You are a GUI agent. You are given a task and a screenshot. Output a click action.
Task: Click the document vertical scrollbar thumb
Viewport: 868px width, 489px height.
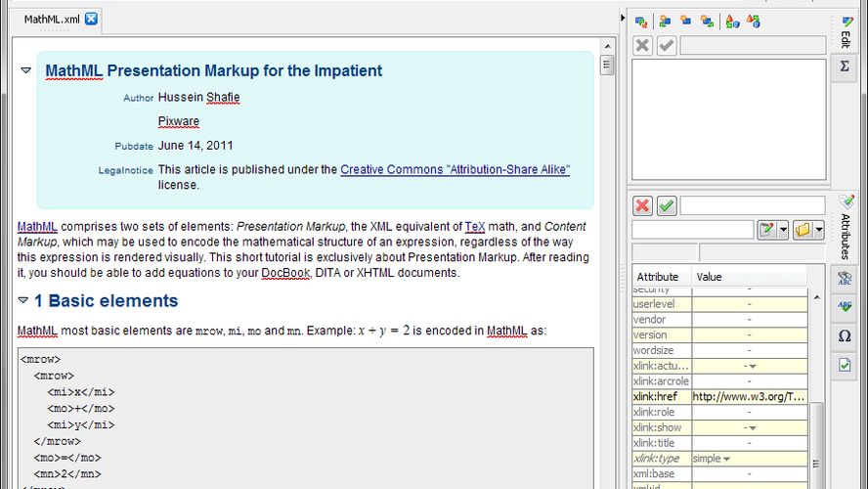click(x=607, y=65)
